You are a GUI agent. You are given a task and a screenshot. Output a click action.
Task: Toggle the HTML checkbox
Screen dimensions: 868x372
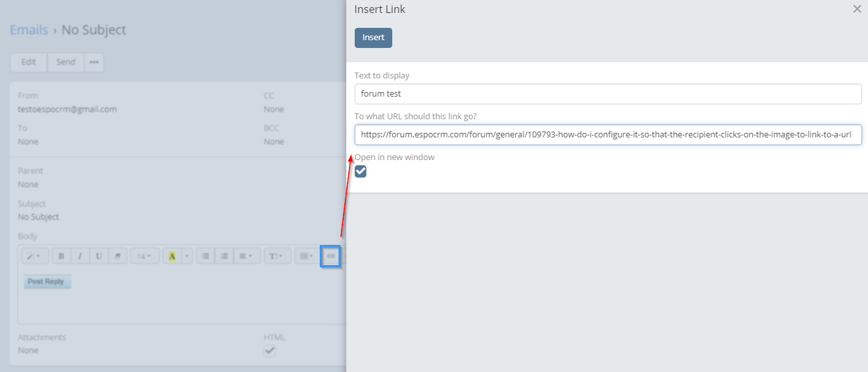pos(270,351)
